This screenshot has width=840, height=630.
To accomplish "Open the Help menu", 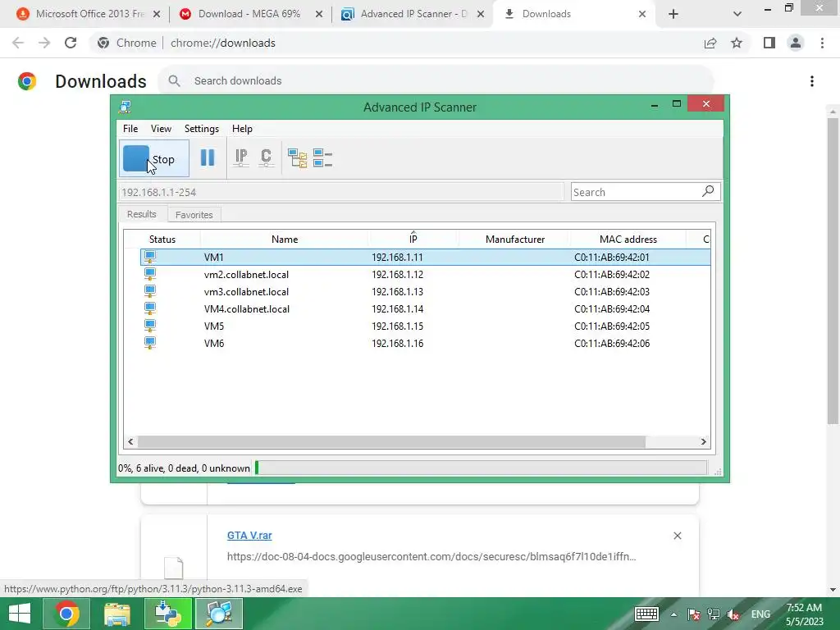I will 242,129.
